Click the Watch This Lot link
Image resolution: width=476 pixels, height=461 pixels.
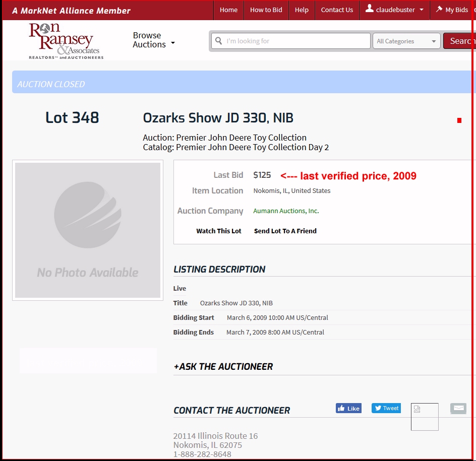pos(218,231)
